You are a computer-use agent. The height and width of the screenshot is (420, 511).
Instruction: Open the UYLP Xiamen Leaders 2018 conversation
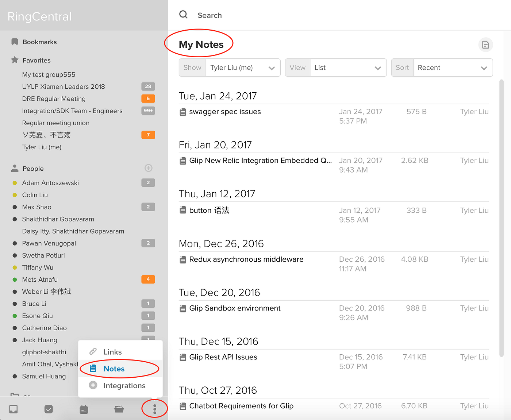(64, 86)
